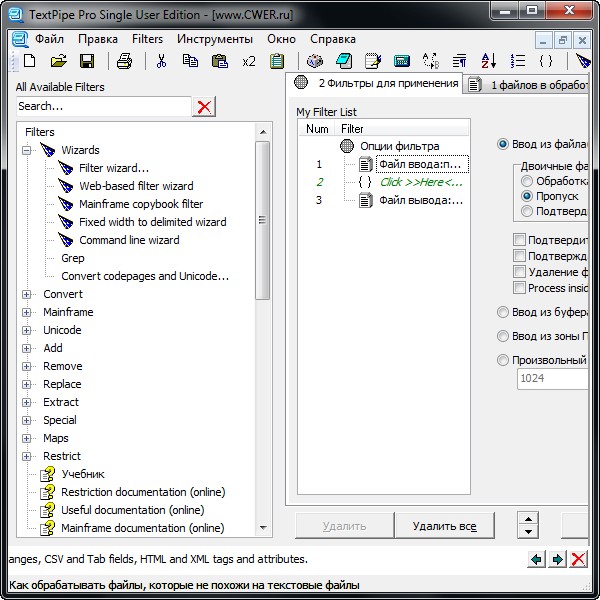The image size is (600, 600).
Task: Click the Save floppy disk icon
Action: 87,62
